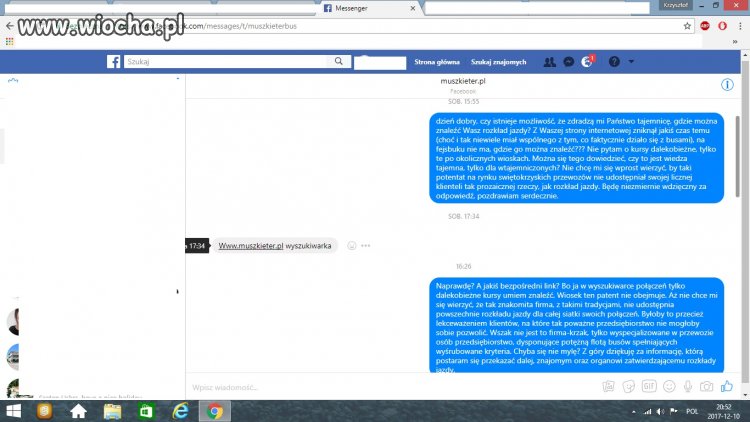Record voice clip microphone icon
Image resolution: width=750 pixels, height=422 pixels.
[x=688, y=387]
